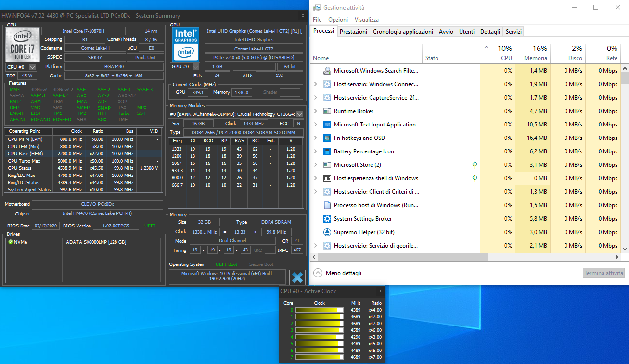The width and height of the screenshot is (629, 364).
Task: Click the Microsoft Text Input Application icon
Action: point(327,125)
